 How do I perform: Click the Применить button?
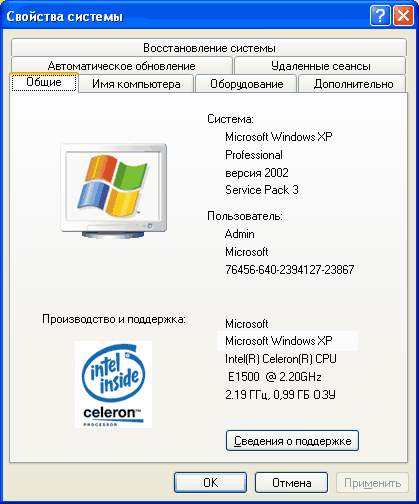tap(372, 482)
